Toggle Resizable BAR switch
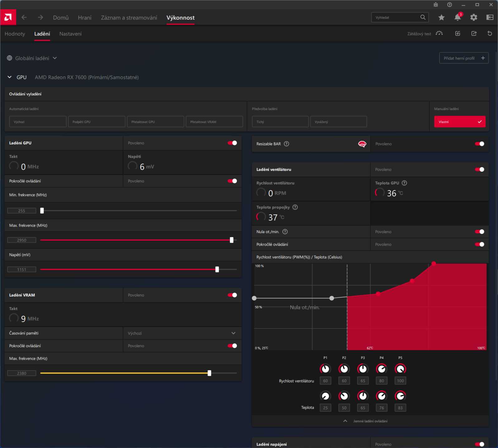Viewport: 498px width, 448px height. pos(479,144)
